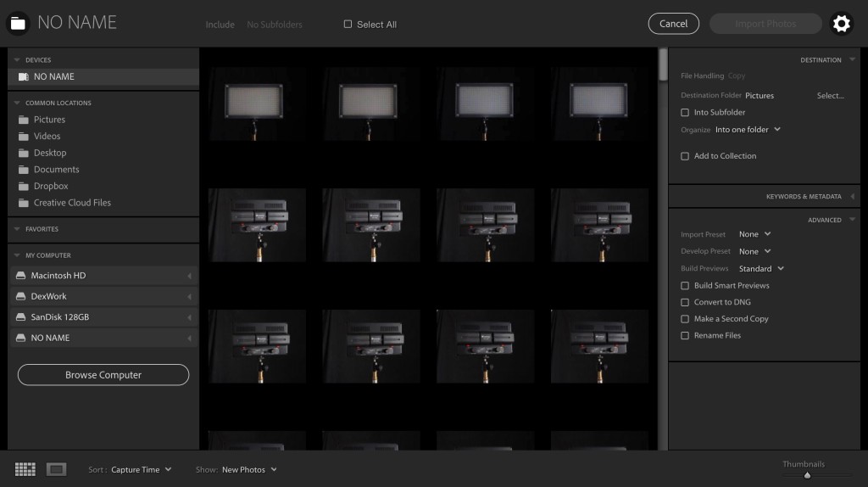
Task: Enable Build Smart Previews checkbox
Action: [x=685, y=286]
